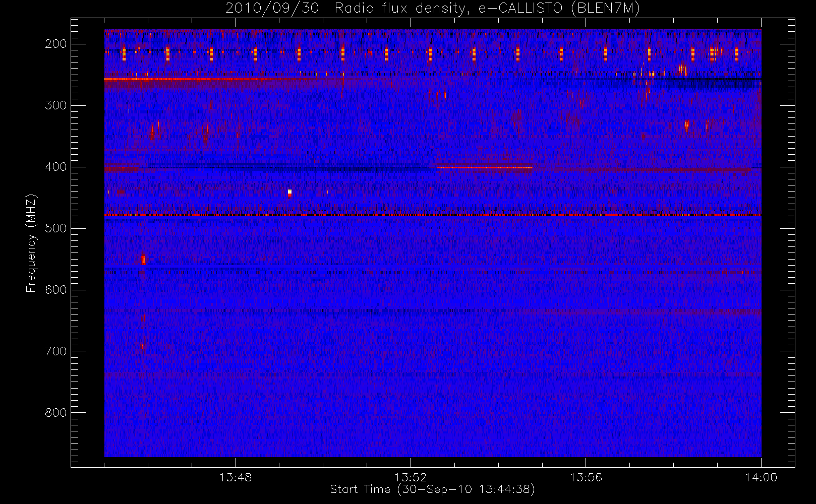Click the 500 frequency tick label
Image resolution: width=816 pixels, height=504 pixels.
coord(55,228)
